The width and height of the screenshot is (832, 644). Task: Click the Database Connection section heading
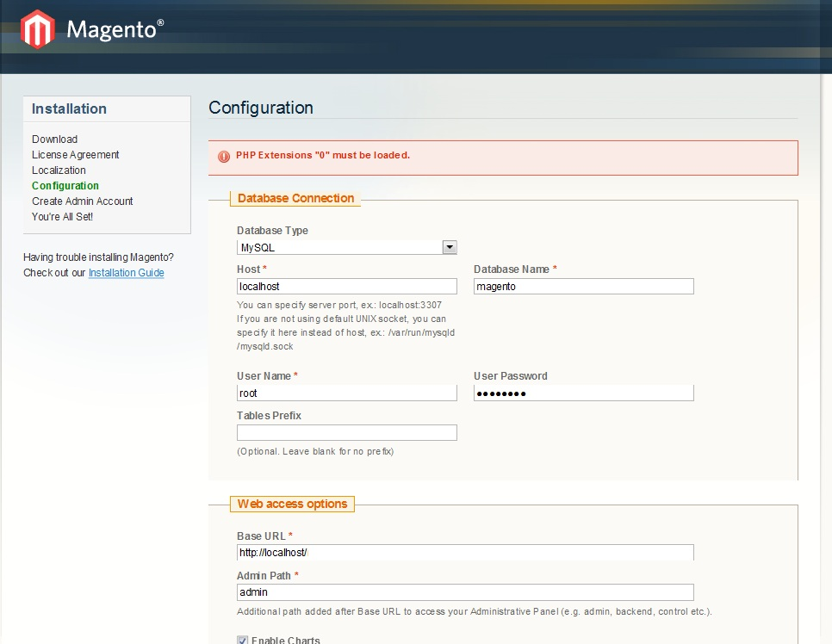click(x=295, y=198)
